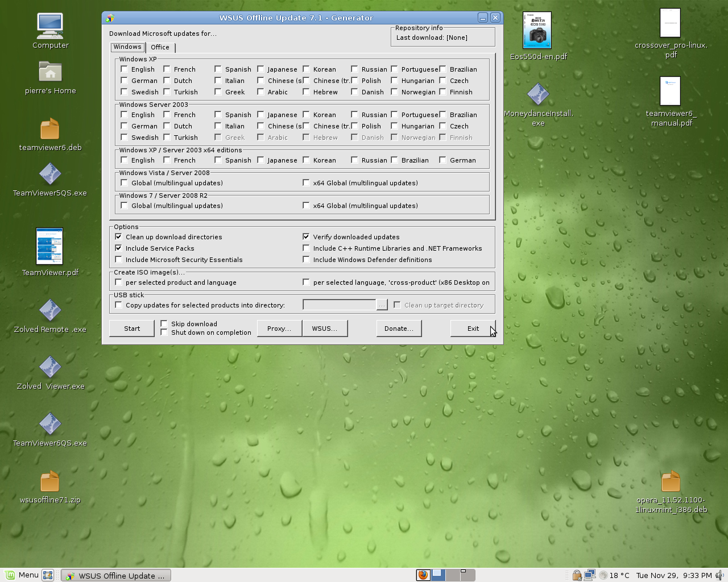The image size is (728, 582).
Task: Click the weather 18 °C applet
Action: (x=614, y=575)
